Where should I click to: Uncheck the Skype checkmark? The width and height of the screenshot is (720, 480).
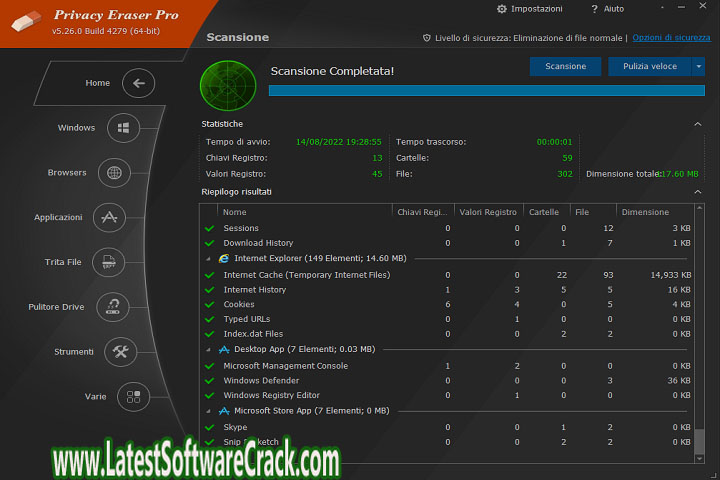click(x=210, y=428)
